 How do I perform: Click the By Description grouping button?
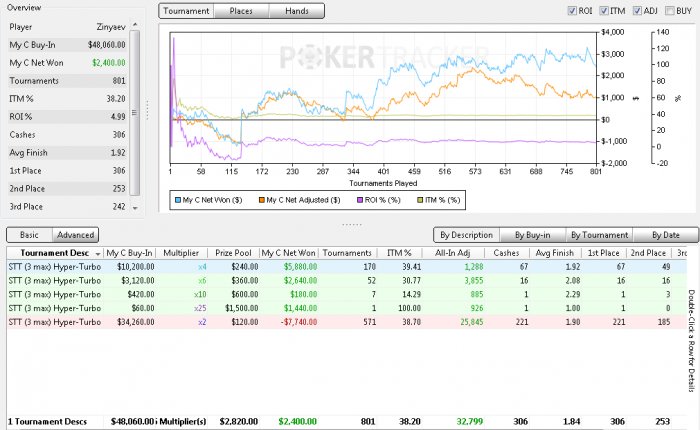click(466, 235)
